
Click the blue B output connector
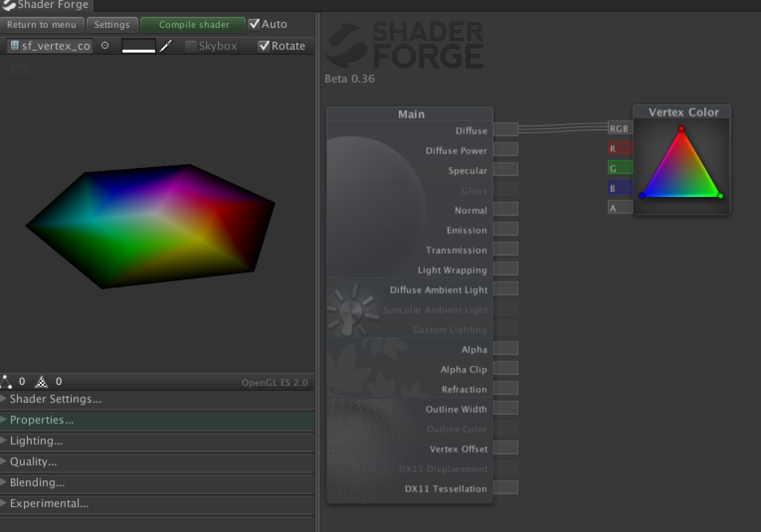pyautogui.click(x=620, y=187)
